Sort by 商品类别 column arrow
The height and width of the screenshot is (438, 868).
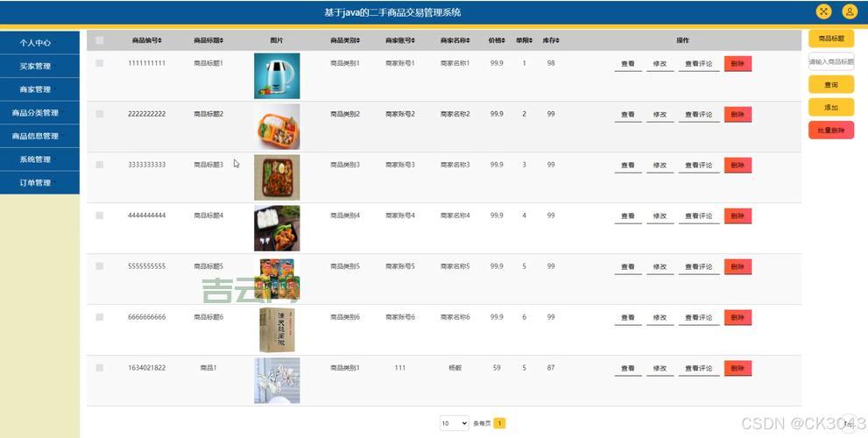(358, 40)
